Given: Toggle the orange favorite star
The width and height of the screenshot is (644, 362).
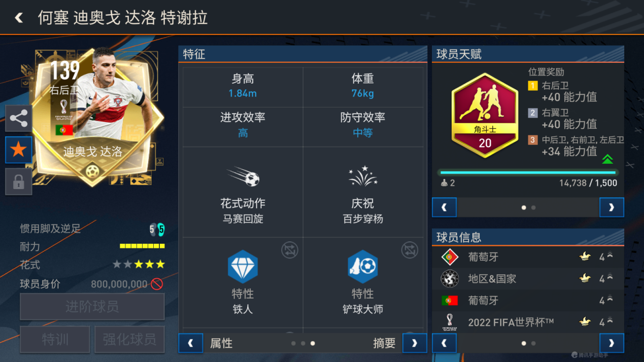Looking at the screenshot, I should click(19, 150).
